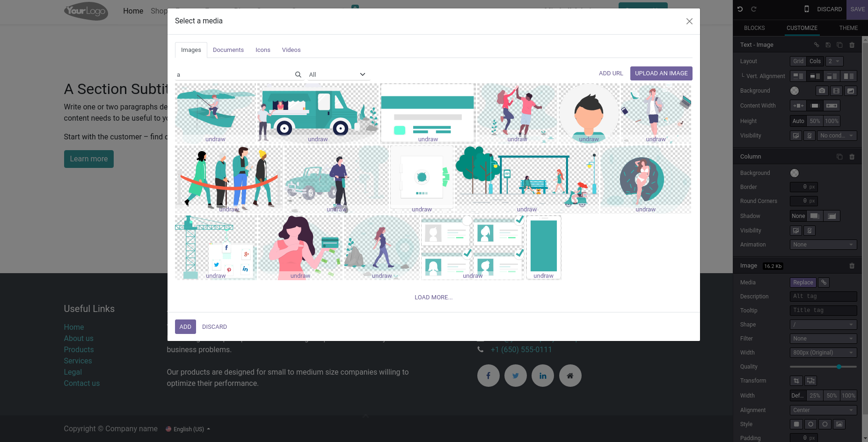Delete the Image with trash icon
Screen dimensions: 868x442
pos(852,266)
